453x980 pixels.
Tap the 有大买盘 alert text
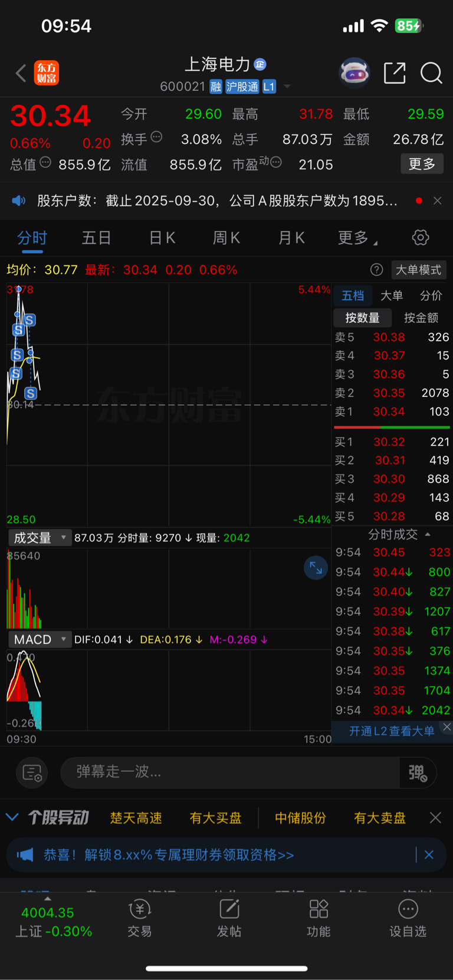click(216, 818)
